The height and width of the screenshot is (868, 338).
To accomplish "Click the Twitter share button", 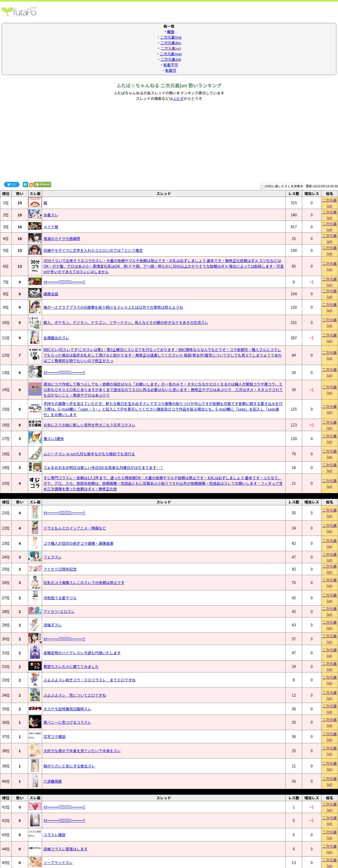I will point(12,184).
